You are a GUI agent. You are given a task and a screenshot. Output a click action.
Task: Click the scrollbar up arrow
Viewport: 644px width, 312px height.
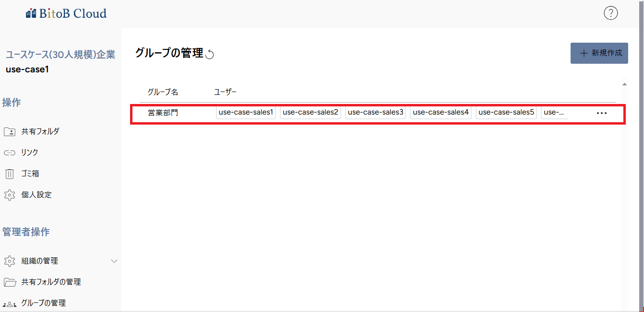click(624, 84)
